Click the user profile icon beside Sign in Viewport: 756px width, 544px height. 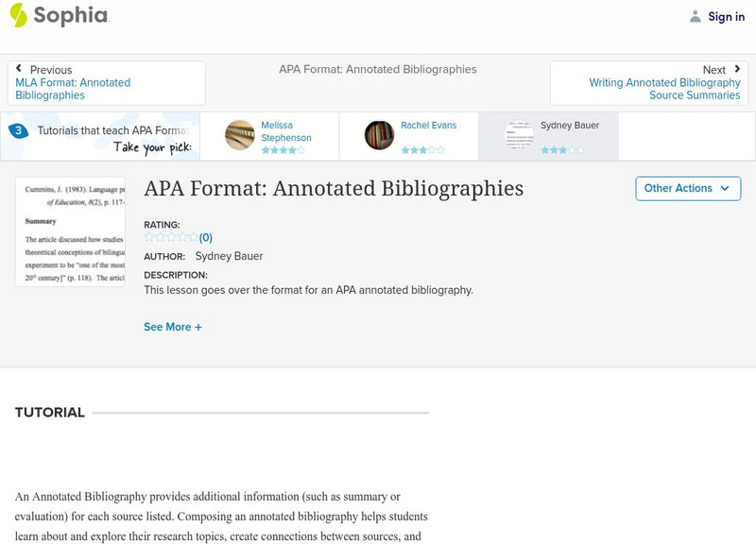click(x=696, y=16)
